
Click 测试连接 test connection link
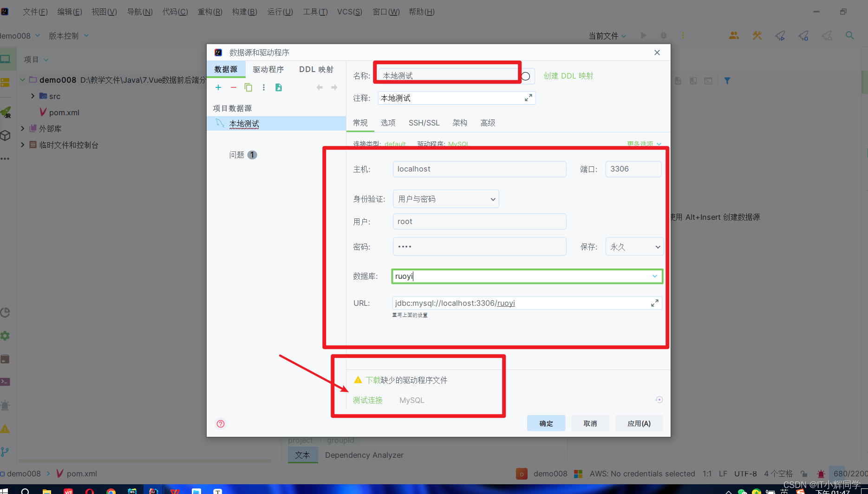point(367,400)
